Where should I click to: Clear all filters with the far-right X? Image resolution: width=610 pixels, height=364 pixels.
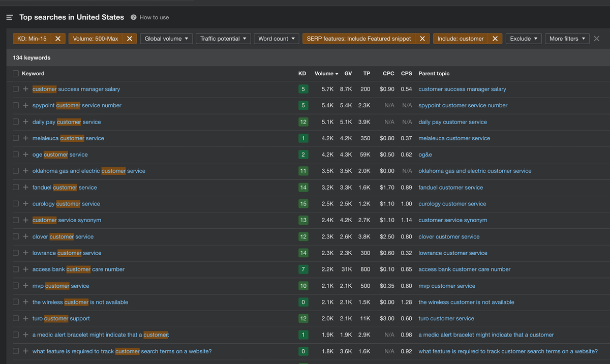point(597,39)
